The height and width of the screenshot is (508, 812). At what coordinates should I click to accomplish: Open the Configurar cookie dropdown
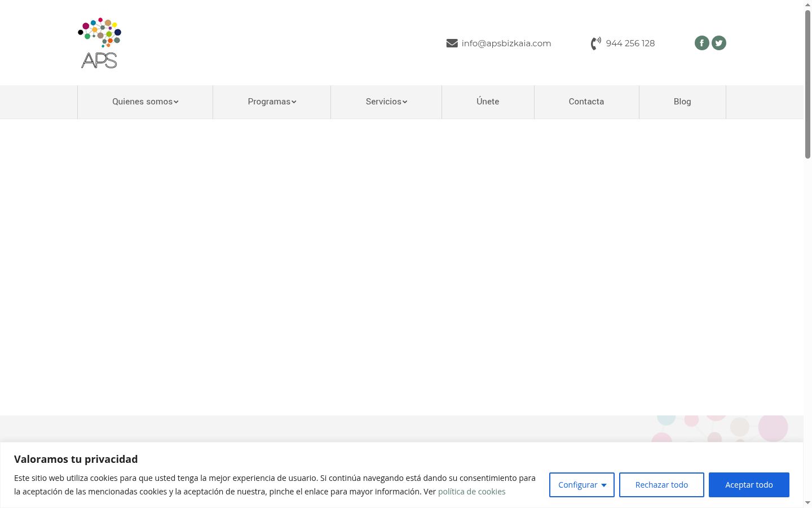(582, 485)
